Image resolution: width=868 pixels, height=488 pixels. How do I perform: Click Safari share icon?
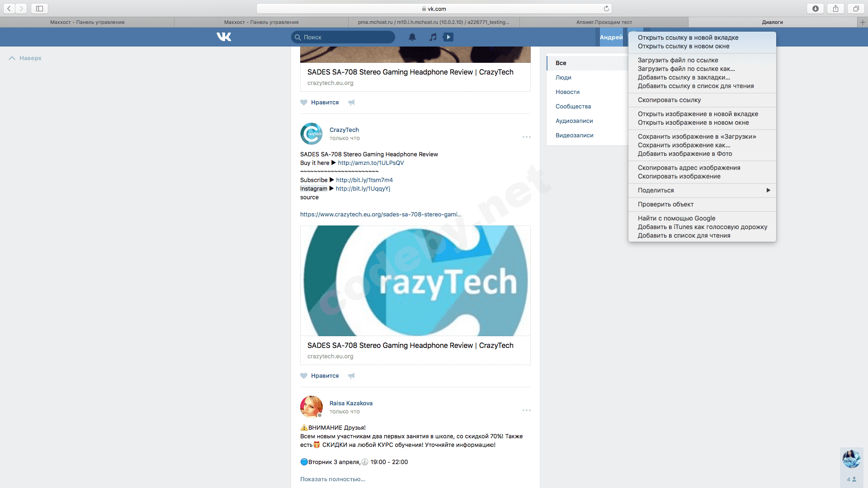tap(835, 9)
